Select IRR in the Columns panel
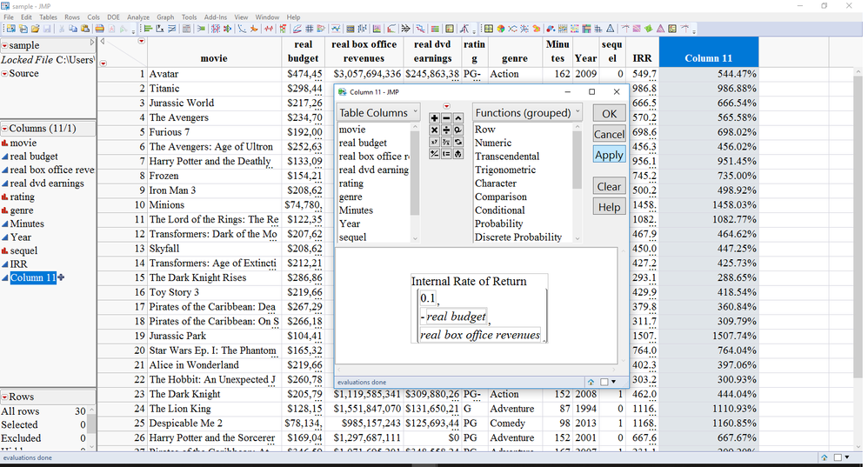This screenshot has height=467, width=868. 19,264
